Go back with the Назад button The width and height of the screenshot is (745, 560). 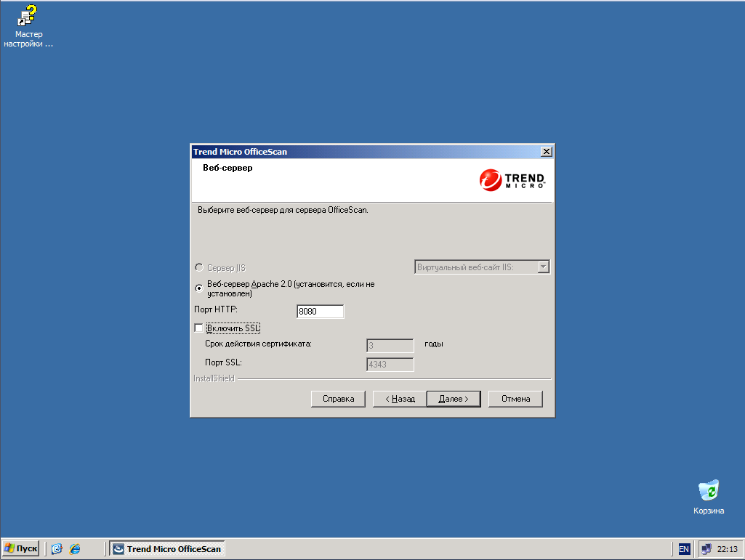coord(400,399)
